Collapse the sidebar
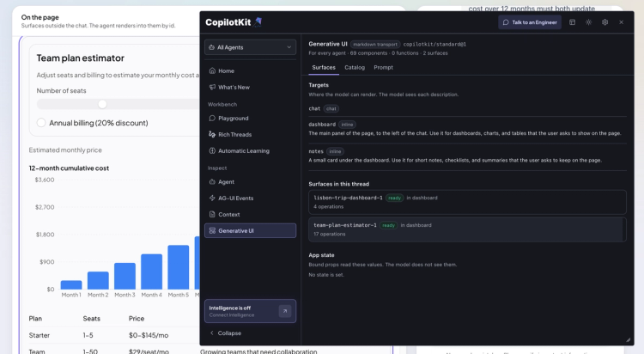Viewport: 644px width, 354px height. 226,333
